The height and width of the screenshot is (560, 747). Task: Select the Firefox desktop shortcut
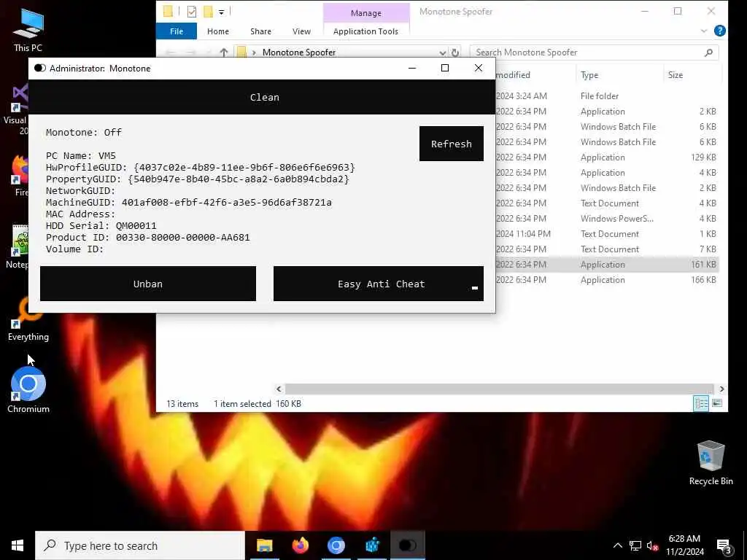tap(18, 176)
